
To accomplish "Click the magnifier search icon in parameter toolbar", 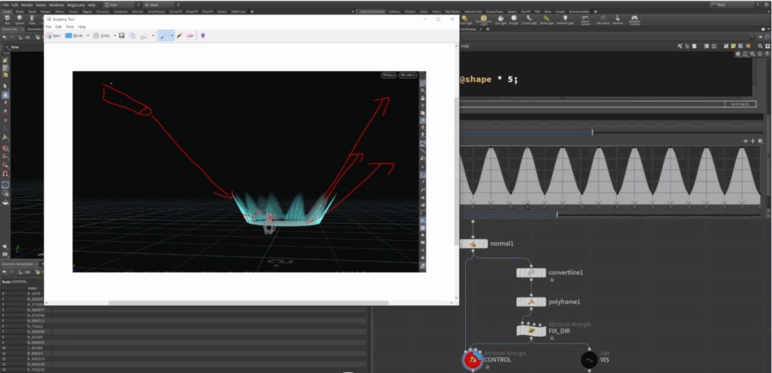I will (760, 46).
